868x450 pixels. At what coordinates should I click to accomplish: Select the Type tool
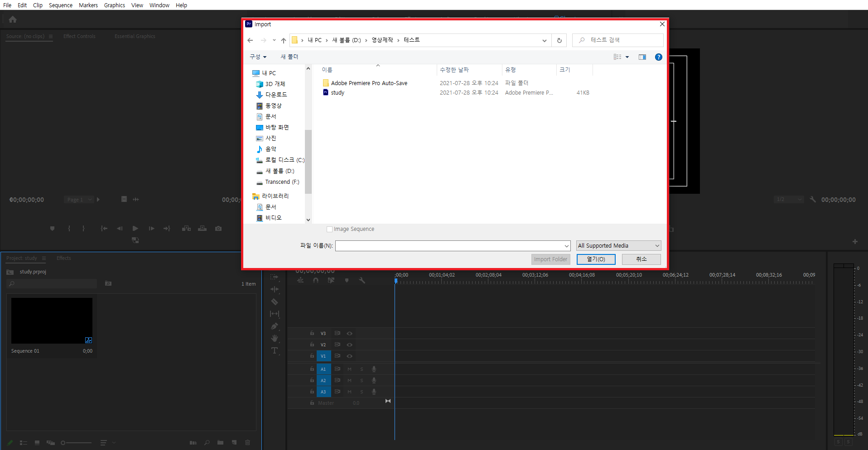point(275,350)
